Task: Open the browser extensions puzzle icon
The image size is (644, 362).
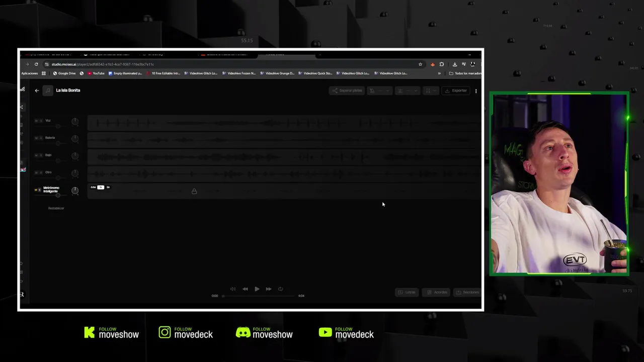Action: 441,64
